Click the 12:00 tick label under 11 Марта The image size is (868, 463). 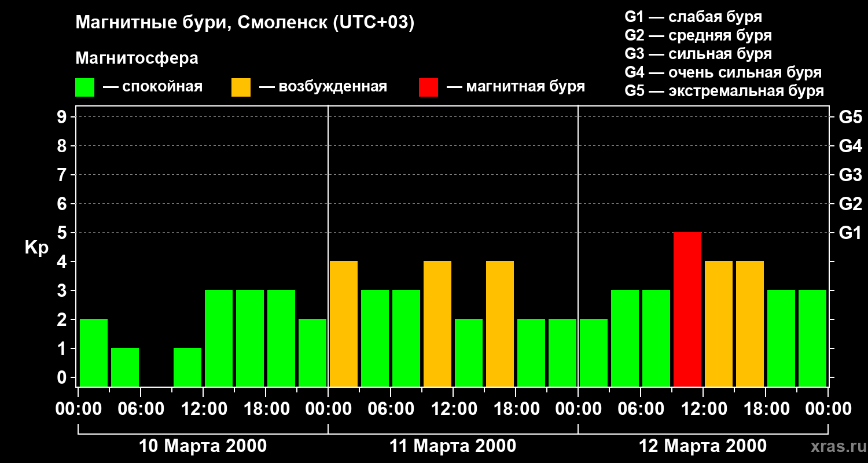[453, 409]
